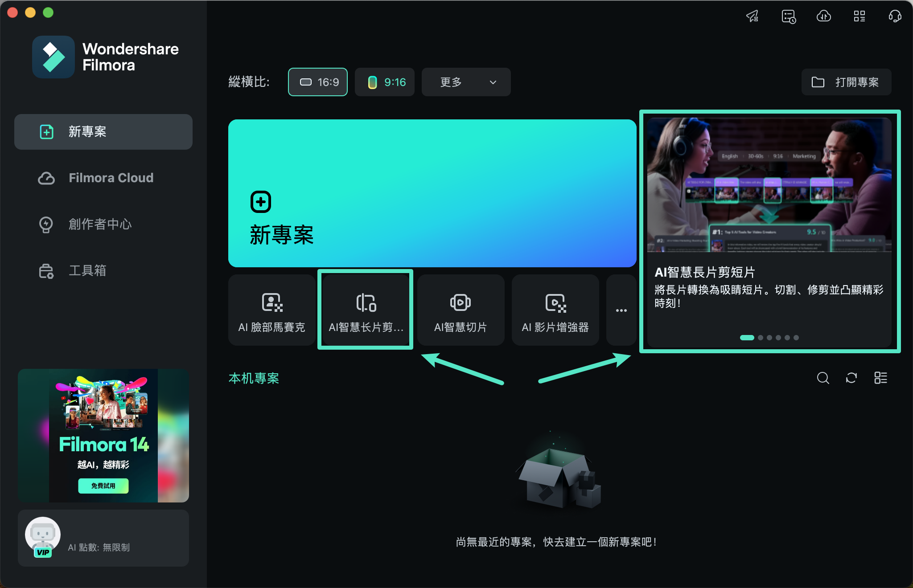This screenshot has height=588, width=913.
Task: Go to the third banner slide dot
Action: click(x=769, y=338)
